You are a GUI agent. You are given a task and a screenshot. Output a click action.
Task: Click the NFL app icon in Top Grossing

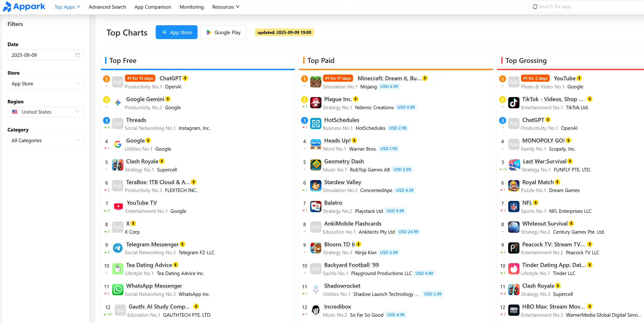click(x=514, y=206)
